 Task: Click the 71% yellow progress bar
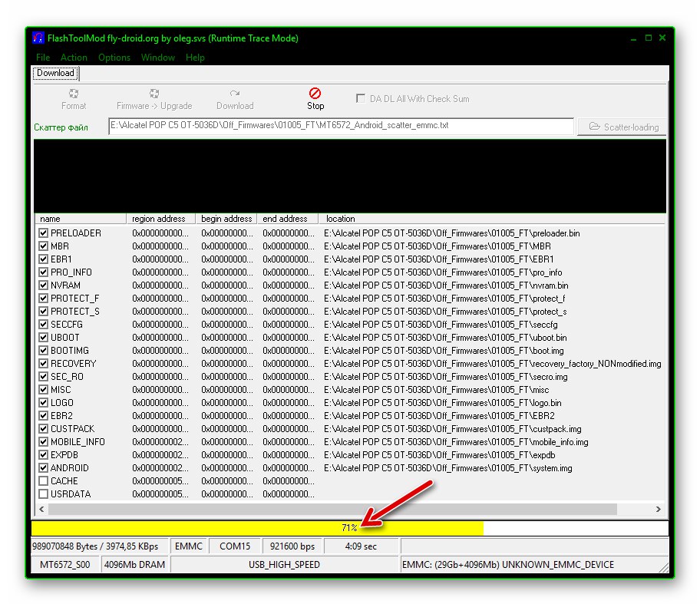tap(257, 528)
